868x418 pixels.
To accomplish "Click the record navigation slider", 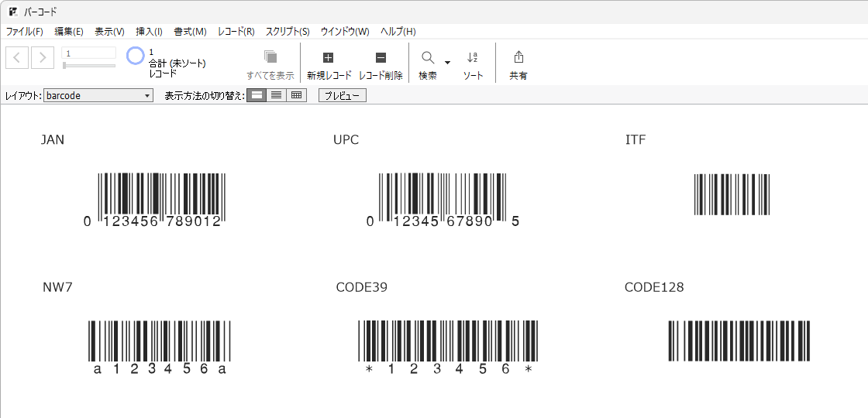I will 89,65.
